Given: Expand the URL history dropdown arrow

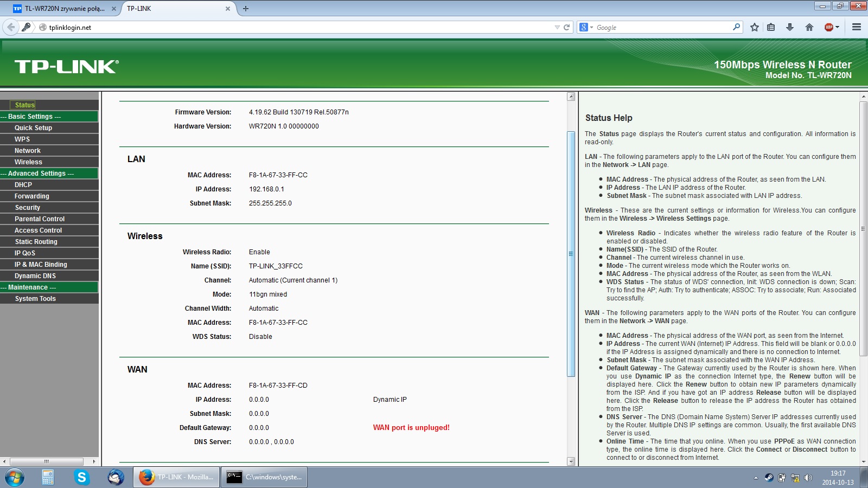Looking at the screenshot, I should point(557,27).
